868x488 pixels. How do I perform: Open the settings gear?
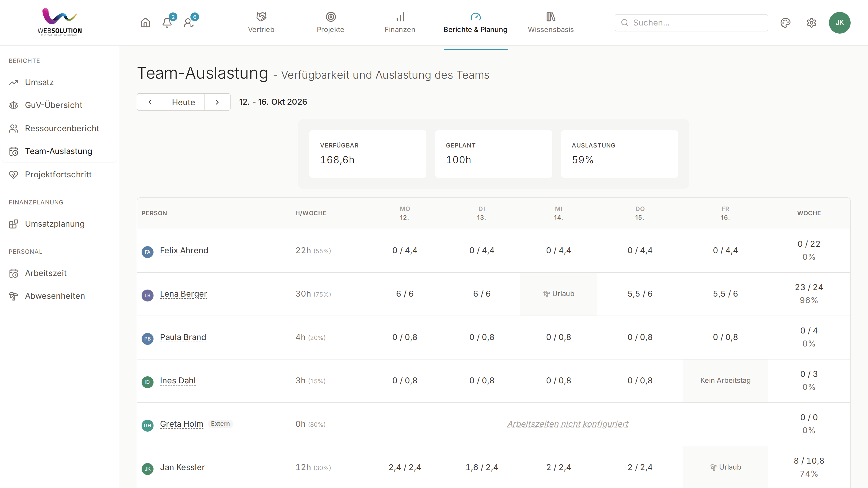(811, 23)
